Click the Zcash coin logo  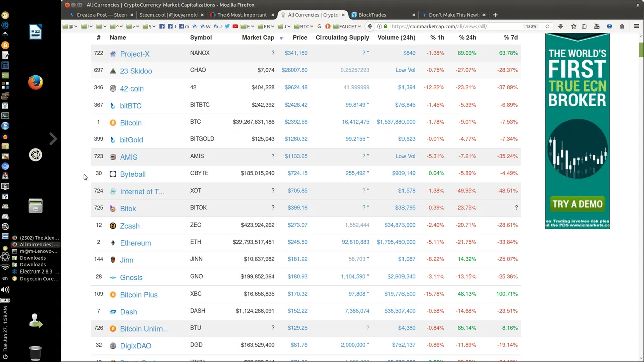click(x=113, y=226)
